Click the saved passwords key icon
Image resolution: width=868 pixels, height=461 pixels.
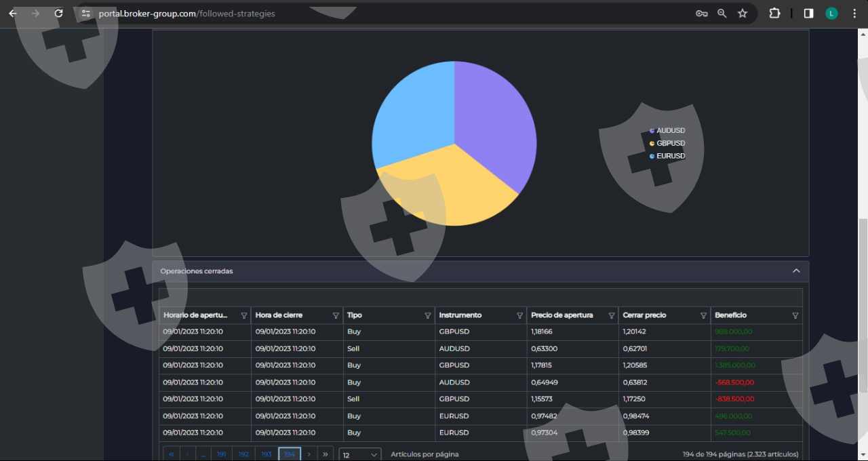point(702,14)
